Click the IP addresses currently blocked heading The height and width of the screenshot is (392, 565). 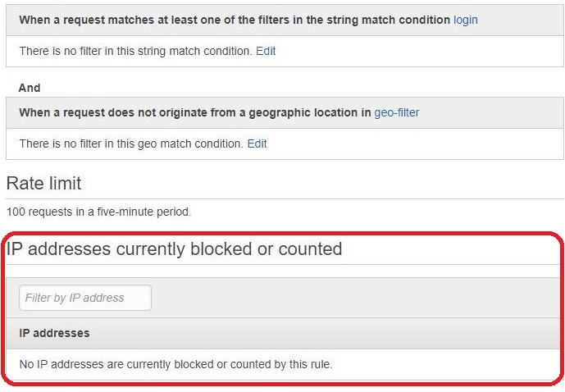[174, 249]
